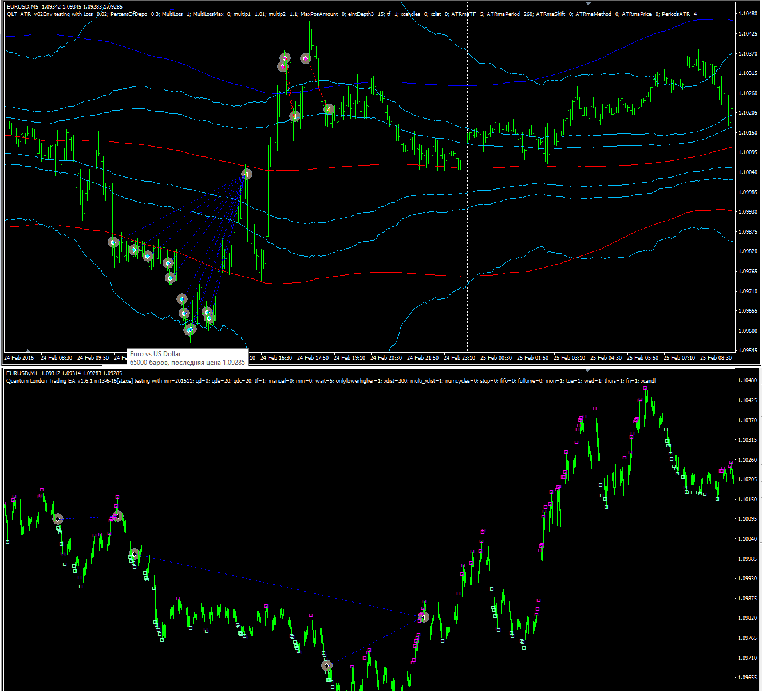The width and height of the screenshot is (766, 700).
Task: Click the 1.10040 price label on the M5 chart scale
Action: click(748, 172)
